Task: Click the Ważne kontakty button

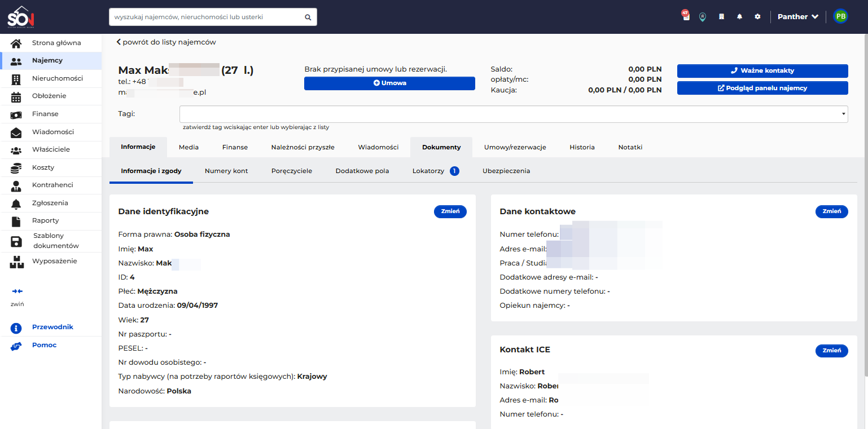Action: (762, 71)
